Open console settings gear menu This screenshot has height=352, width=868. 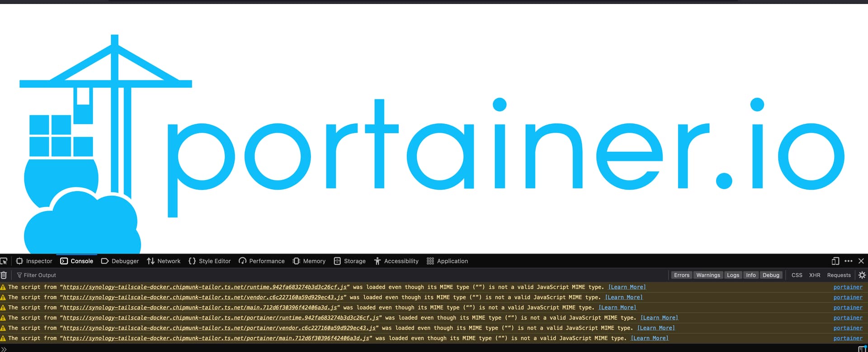point(862,275)
